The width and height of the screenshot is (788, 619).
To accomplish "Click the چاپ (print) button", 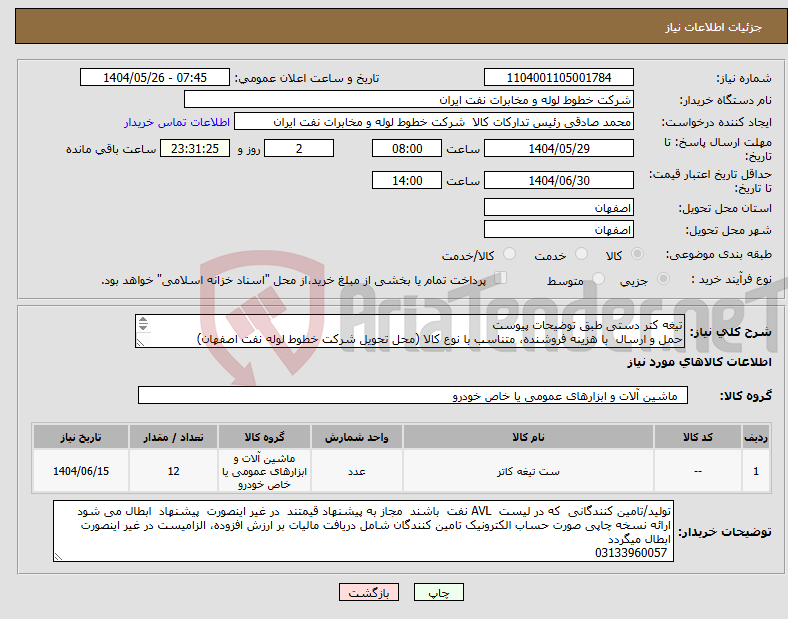I will click(x=438, y=592).
